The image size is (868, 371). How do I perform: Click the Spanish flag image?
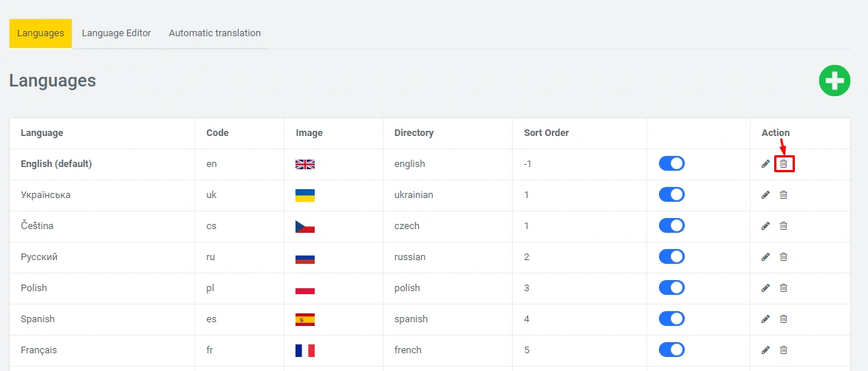[305, 319]
